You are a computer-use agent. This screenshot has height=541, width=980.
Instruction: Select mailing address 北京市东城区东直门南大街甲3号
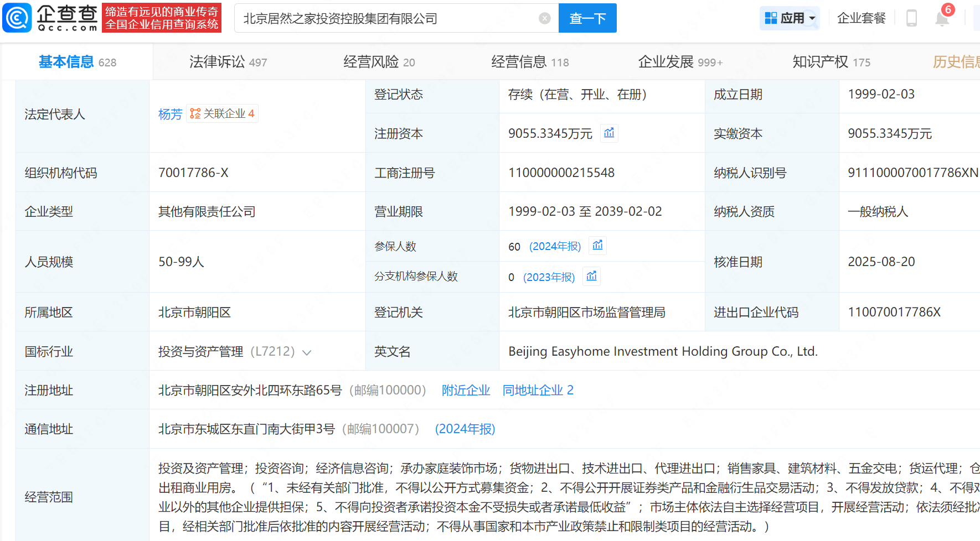246,429
